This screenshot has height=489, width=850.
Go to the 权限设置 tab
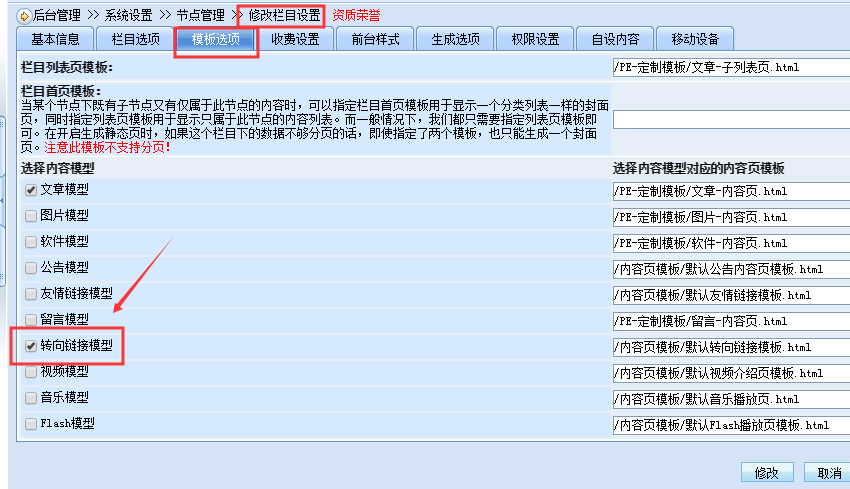click(x=535, y=39)
